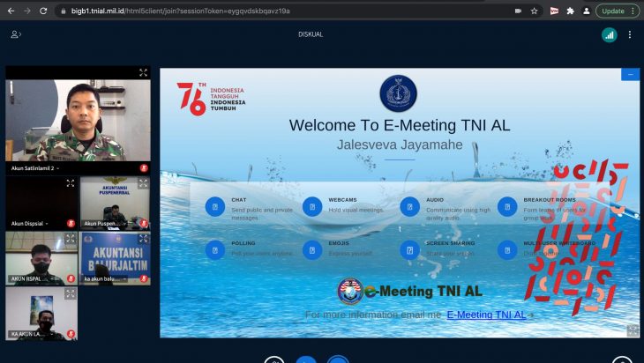Click the connection status signal icon
The height and width of the screenshot is (363, 644).
coord(609,34)
